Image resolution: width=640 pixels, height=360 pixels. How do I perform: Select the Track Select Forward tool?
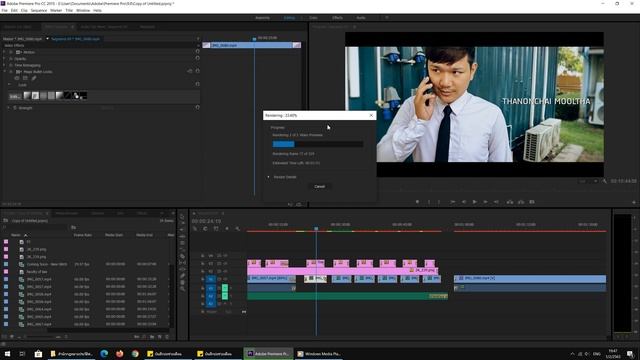coord(182,223)
